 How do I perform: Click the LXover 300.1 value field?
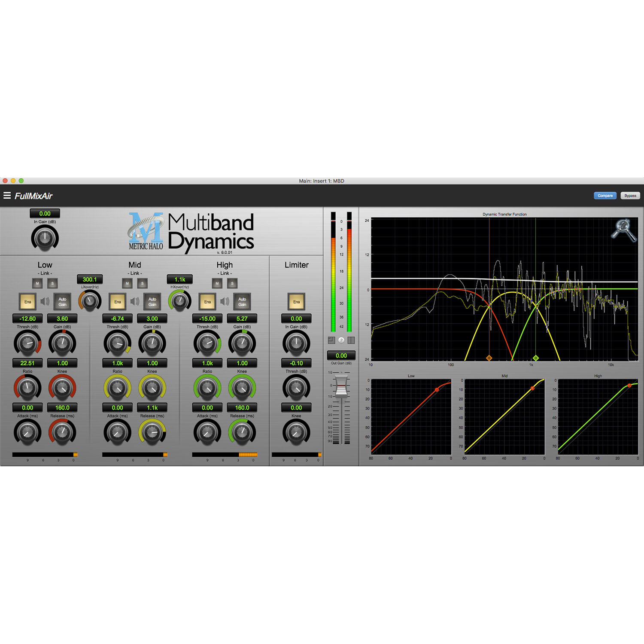[90, 279]
